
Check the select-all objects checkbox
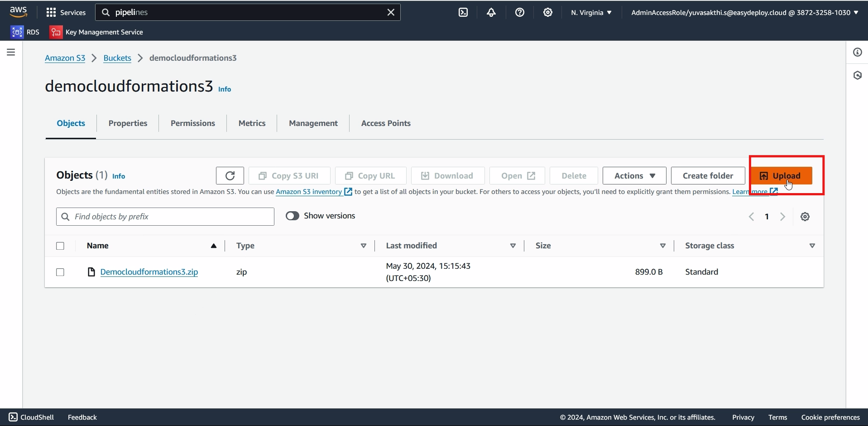pos(60,246)
